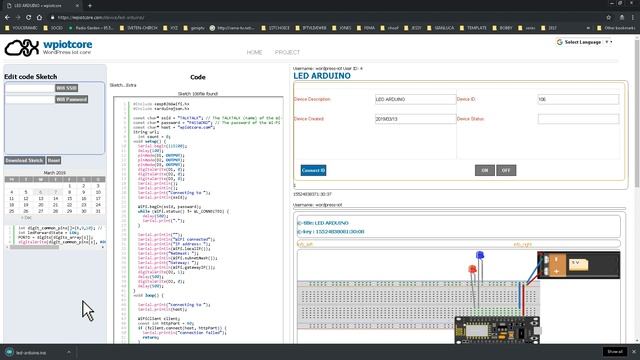Show more bookmarks with the chevron
Image resolution: width=640 pixels, height=360 pixels.
tap(588, 28)
